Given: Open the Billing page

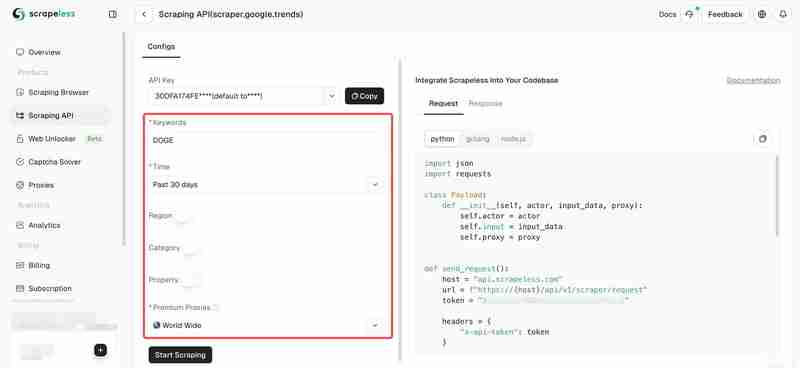Looking at the screenshot, I should click(39, 265).
